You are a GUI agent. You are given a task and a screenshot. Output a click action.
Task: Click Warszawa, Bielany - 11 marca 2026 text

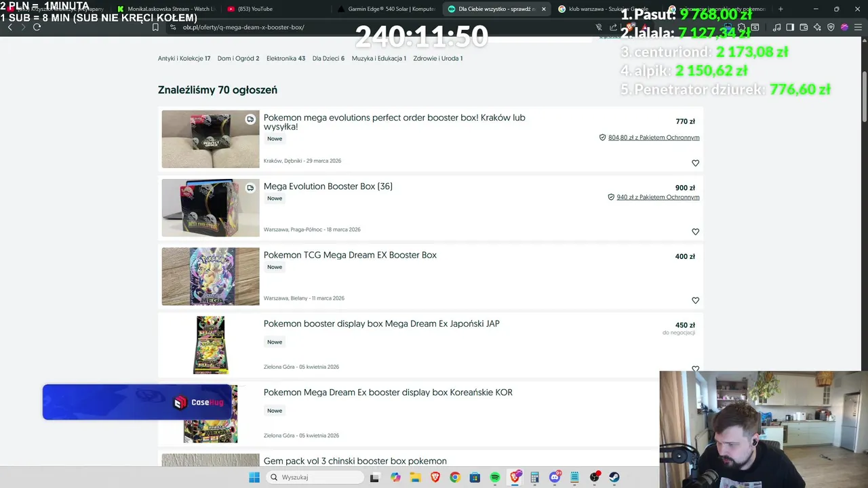304,298
